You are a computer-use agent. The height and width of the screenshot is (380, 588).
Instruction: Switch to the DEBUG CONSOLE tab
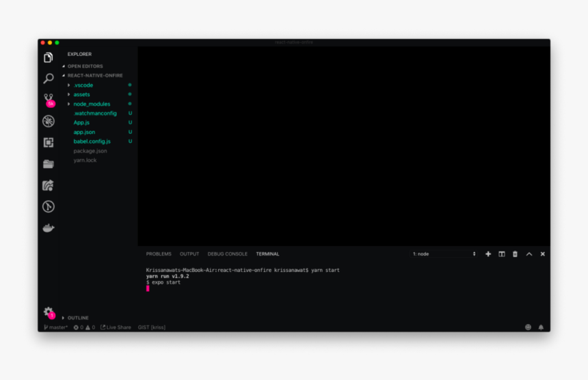(x=228, y=254)
